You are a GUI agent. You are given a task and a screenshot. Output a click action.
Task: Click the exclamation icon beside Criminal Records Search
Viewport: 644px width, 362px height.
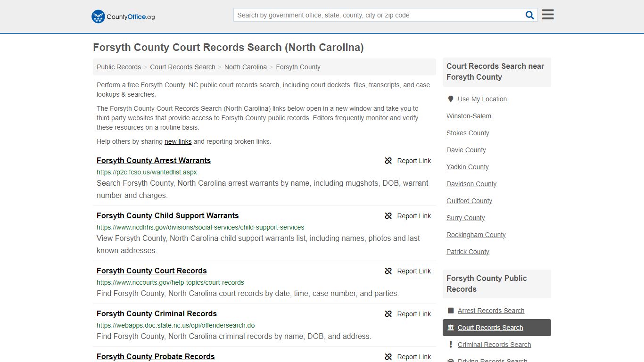tap(451, 345)
